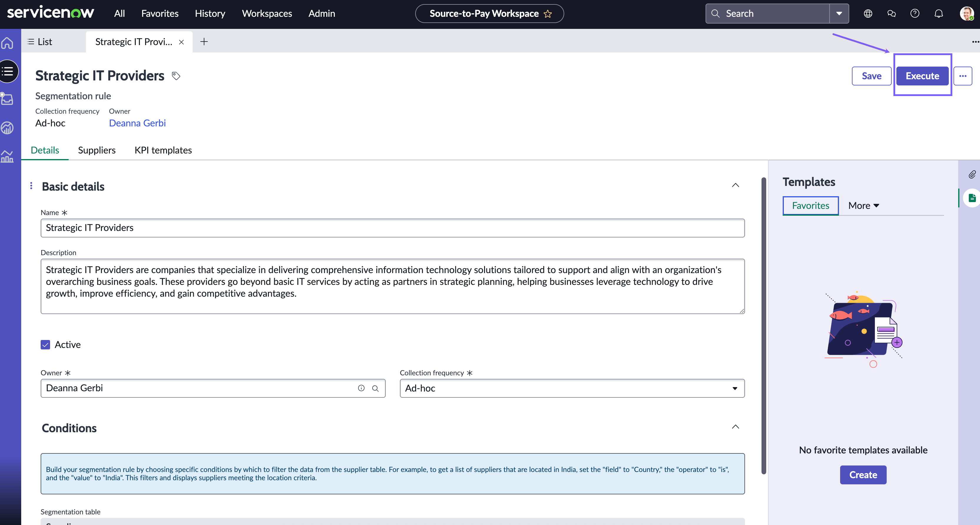Open Basic details section options dots

(x=31, y=186)
